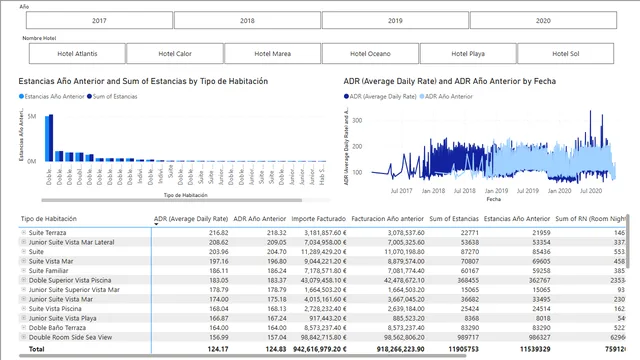The image size is (640, 360).
Task: Select the Estancias Año Anterior value 362767
Action: 540,280
